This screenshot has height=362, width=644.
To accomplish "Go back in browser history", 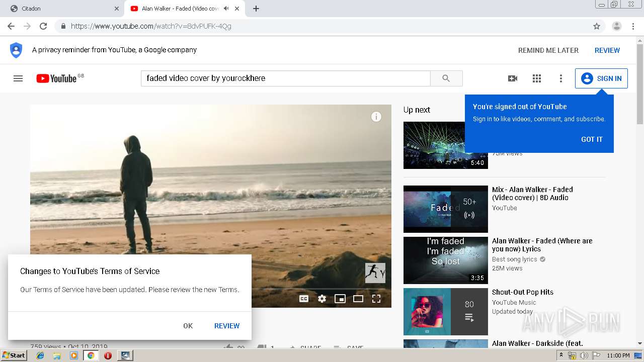I will 11,26.
